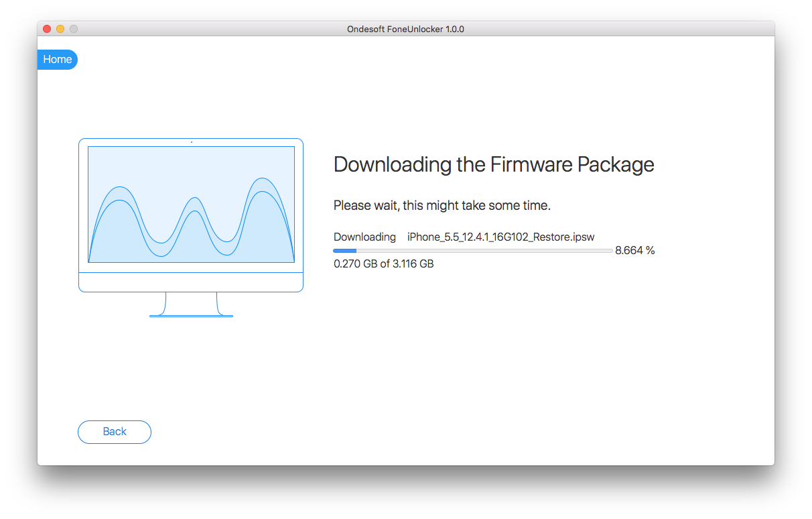This screenshot has width=812, height=519.
Task: Click the Ondesoft FoneUnlocker 1.0.0 title bar
Action: tap(406, 29)
